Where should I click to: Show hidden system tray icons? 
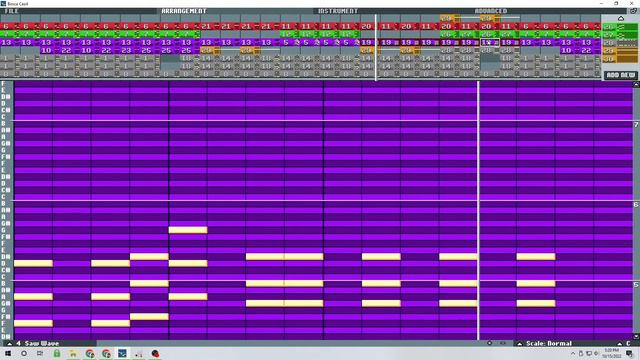pyautogui.click(x=573, y=353)
